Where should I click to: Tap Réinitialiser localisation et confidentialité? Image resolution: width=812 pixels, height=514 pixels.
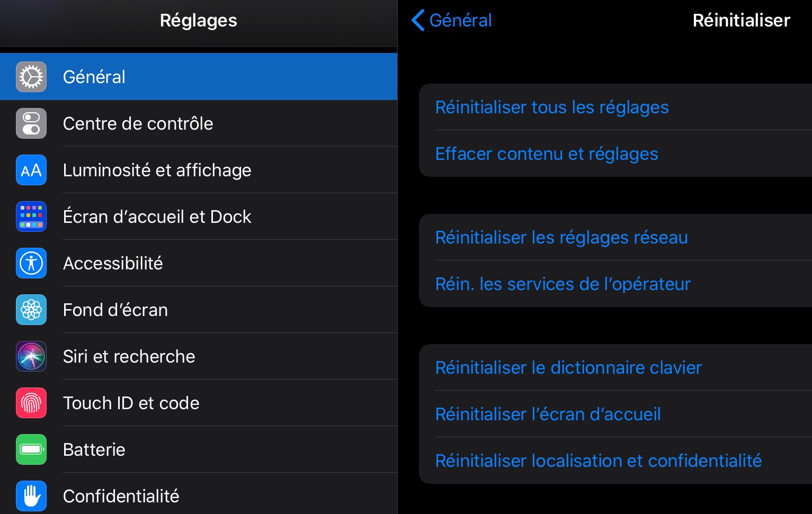(599, 461)
